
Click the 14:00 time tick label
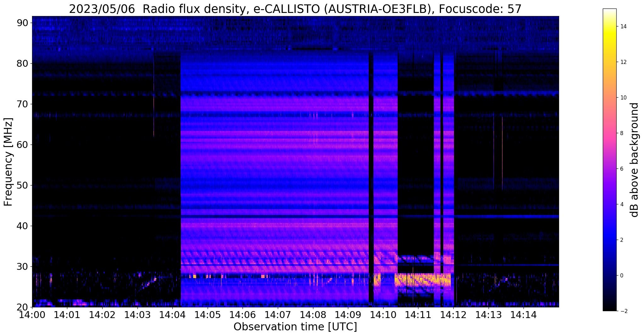click(x=32, y=315)
